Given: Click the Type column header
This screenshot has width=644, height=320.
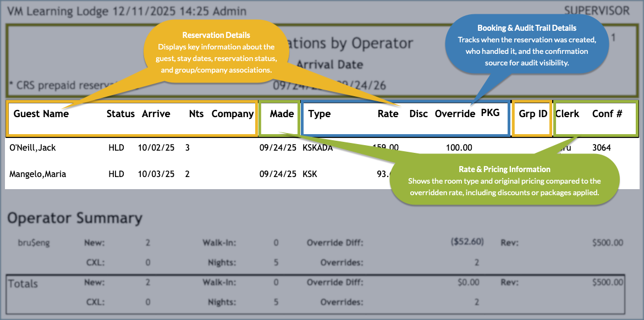Looking at the screenshot, I should pos(320,114).
